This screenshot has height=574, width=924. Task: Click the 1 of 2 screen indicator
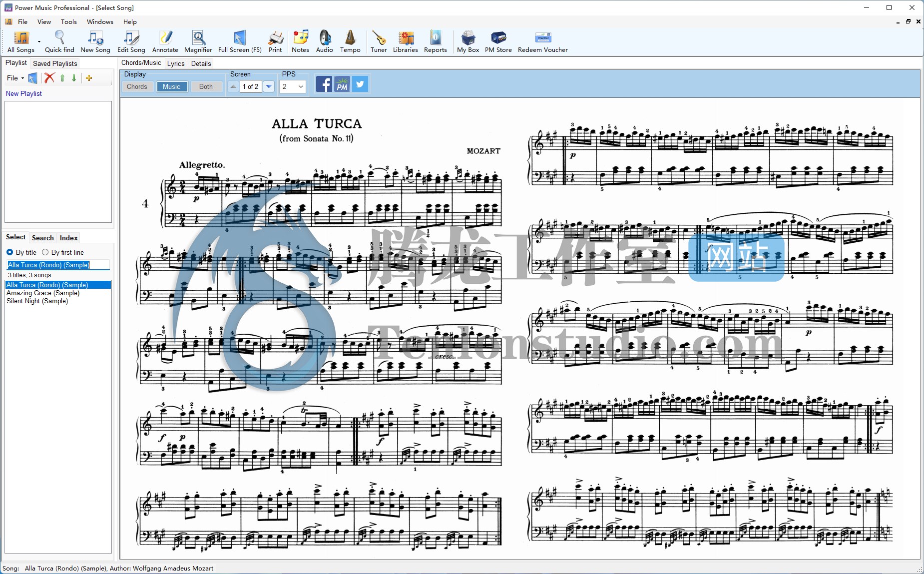click(x=251, y=86)
